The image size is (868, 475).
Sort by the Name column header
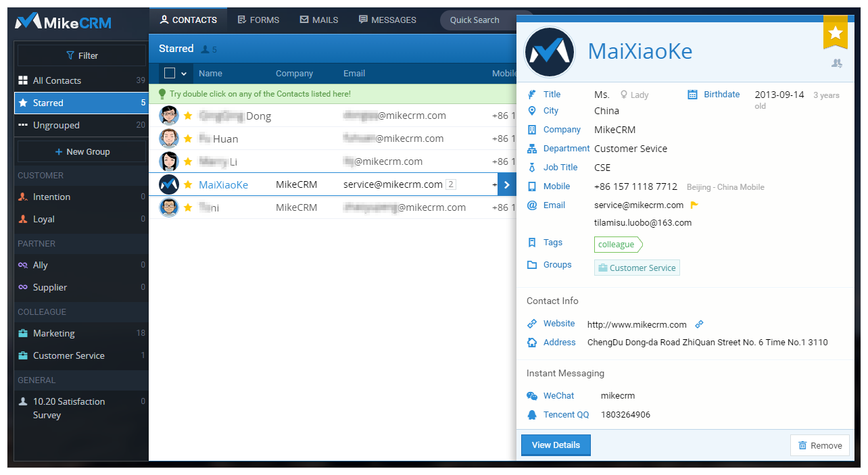point(210,74)
